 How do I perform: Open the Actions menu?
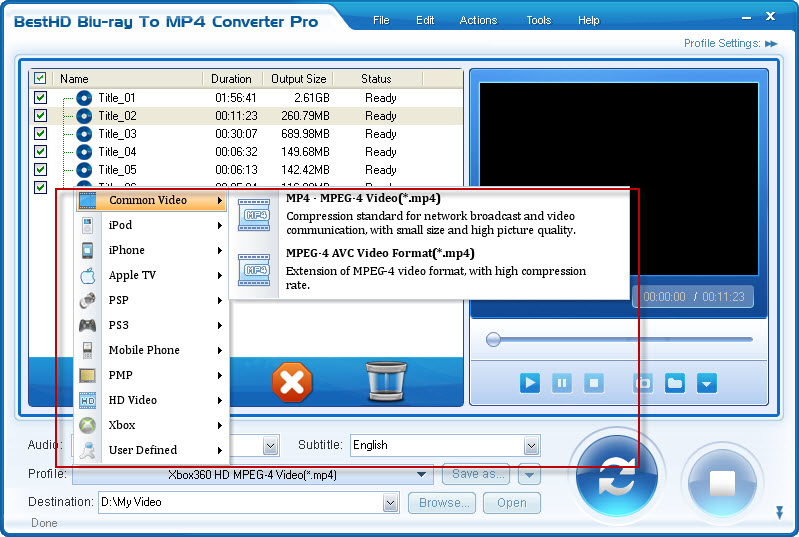(478, 20)
